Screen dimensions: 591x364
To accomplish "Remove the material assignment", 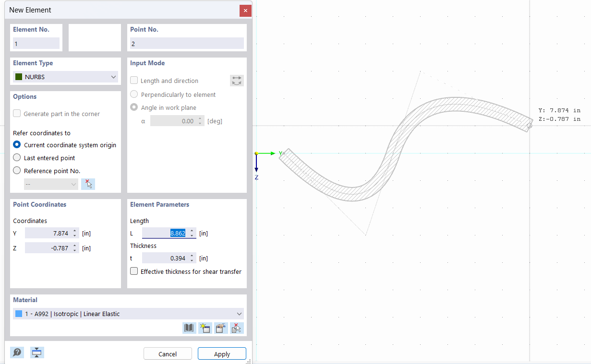I will click(237, 328).
